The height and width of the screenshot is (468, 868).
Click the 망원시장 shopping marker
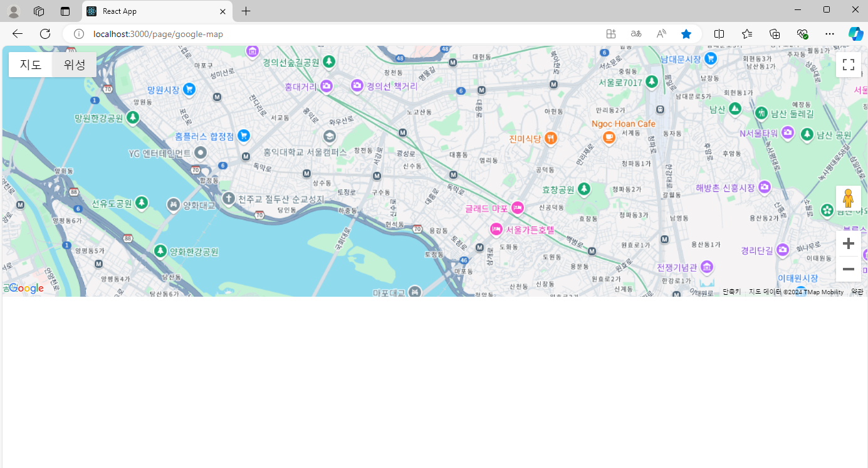click(189, 90)
